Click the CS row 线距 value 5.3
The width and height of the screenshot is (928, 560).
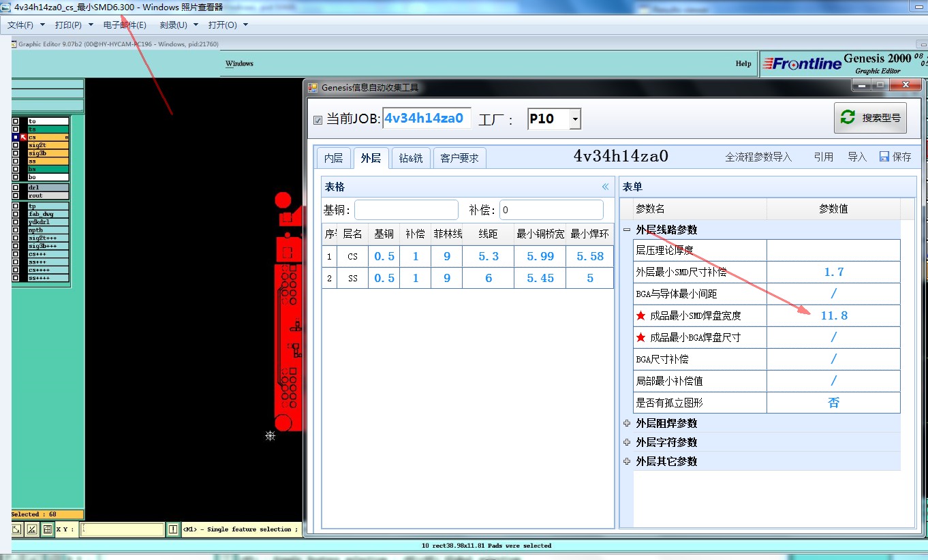pos(488,256)
